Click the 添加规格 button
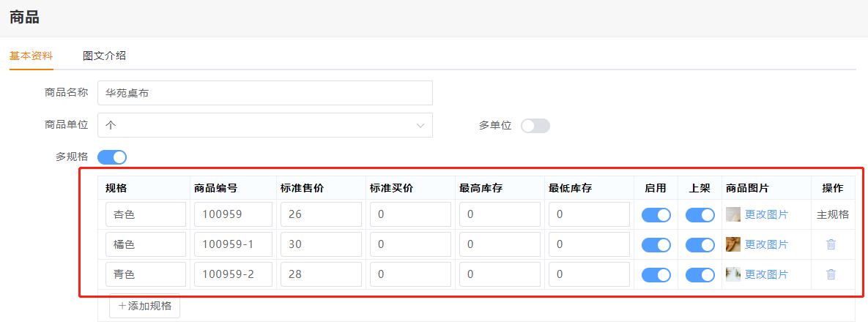Image resolution: width=868 pixels, height=327 pixels. [x=144, y=306]
